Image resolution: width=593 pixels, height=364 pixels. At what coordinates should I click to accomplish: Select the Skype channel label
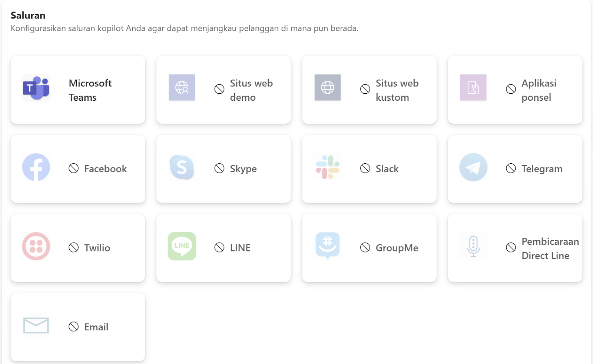point(243,169)
